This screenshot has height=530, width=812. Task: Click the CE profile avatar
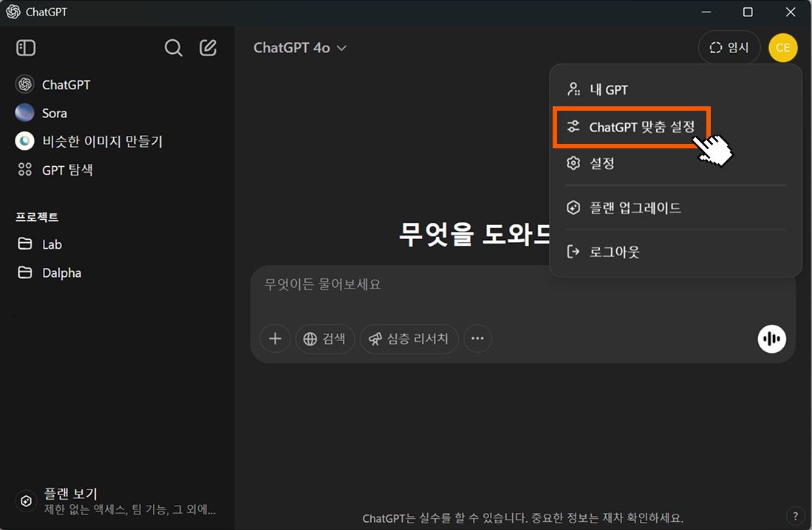point(782,48)
